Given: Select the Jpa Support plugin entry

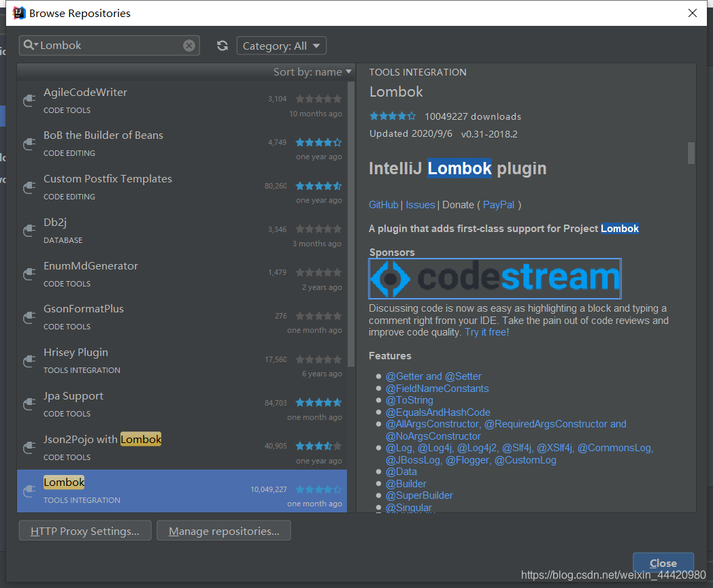Looking at the screenshot, I should [182, 405].
